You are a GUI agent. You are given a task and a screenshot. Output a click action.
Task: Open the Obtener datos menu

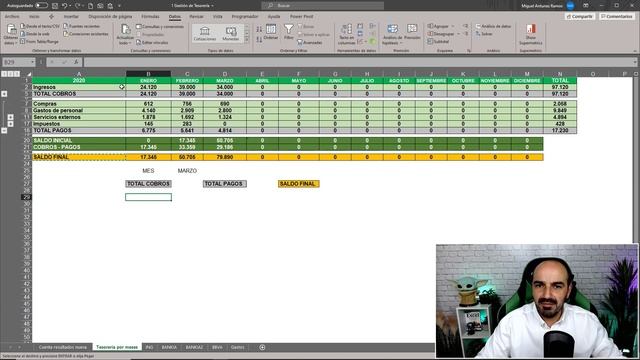coord(11,34)
